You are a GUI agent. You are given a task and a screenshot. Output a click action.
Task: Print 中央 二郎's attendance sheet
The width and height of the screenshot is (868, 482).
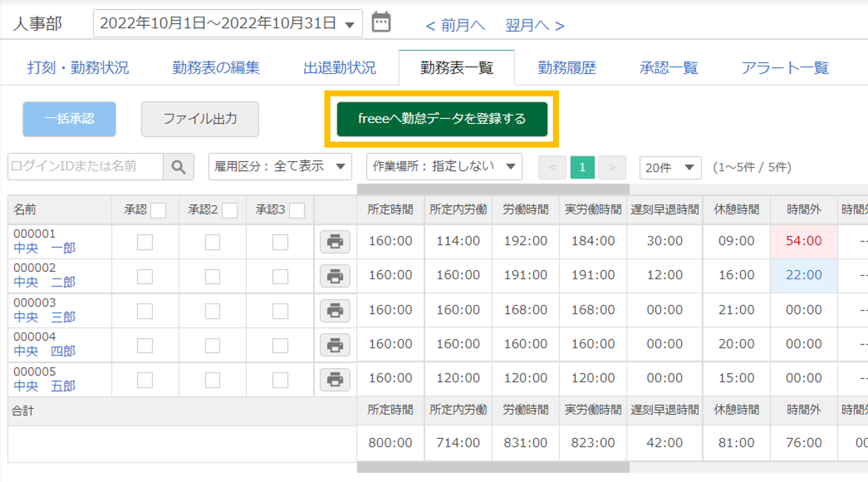coord(334,275)
